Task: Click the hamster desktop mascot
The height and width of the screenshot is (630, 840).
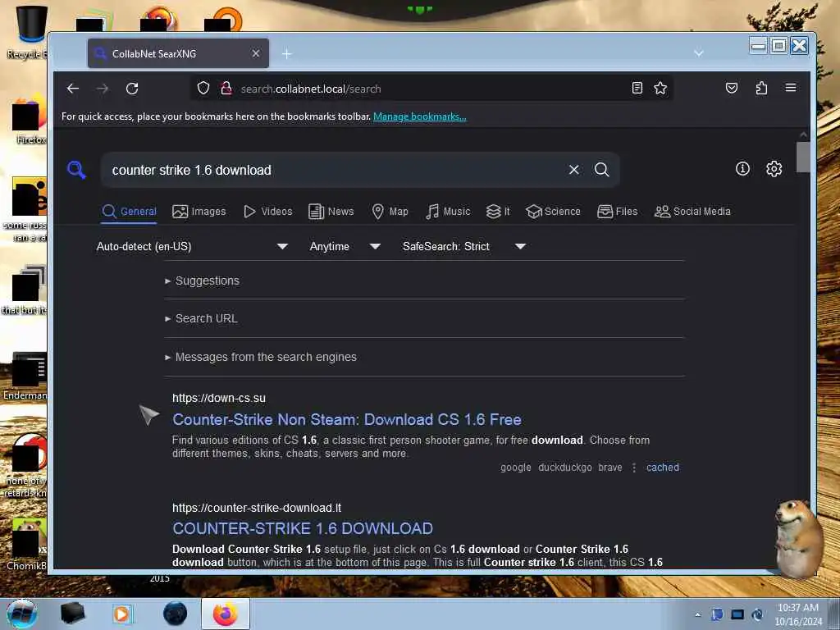Action: pyautogui.click(x=798, y=538)
